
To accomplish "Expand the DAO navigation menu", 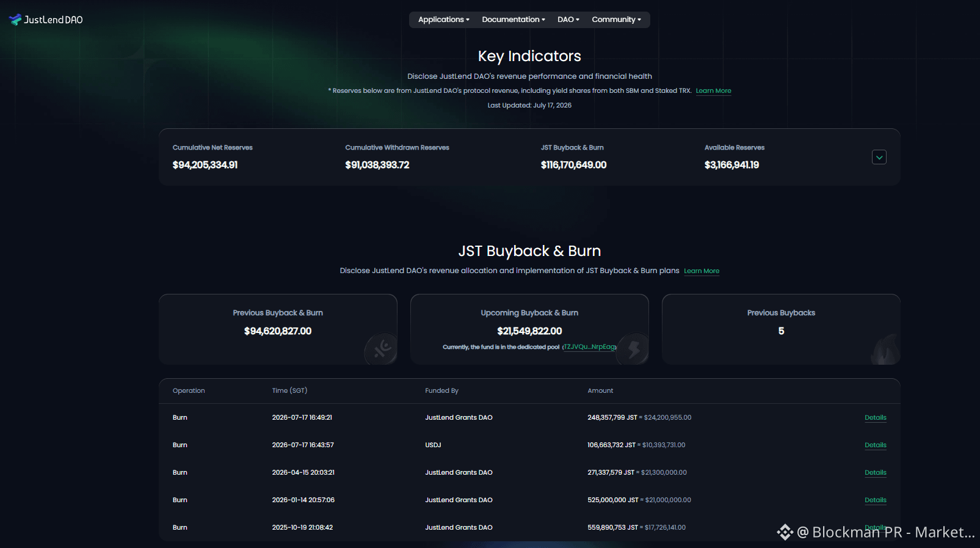I will [568, 20].
